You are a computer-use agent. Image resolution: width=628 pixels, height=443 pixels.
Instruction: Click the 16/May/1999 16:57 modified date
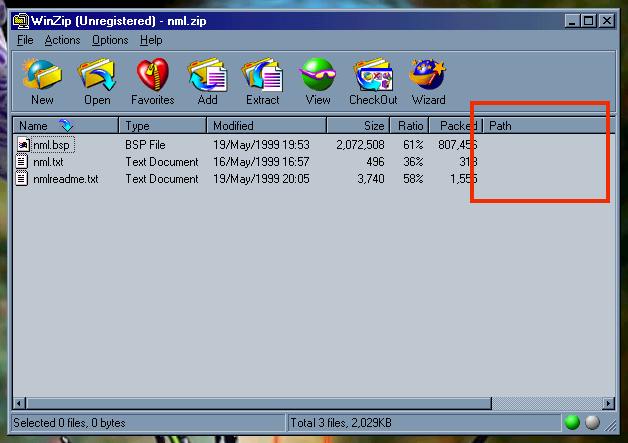coord(261,162)
